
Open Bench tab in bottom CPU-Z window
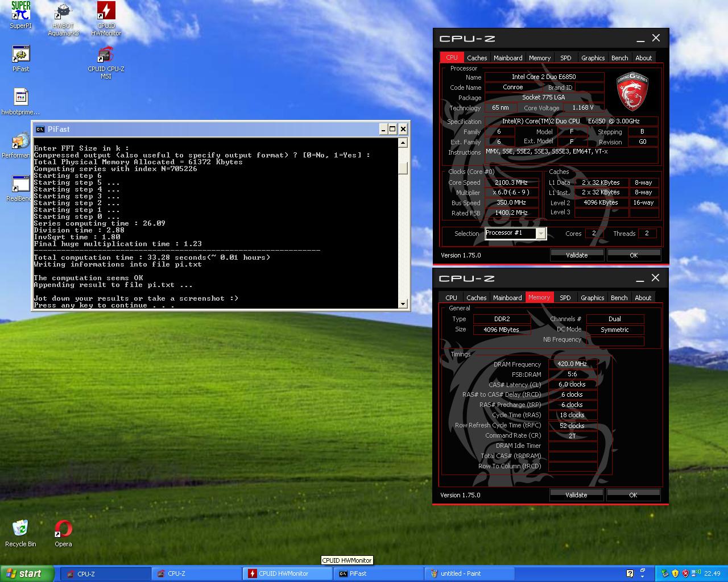pos(619,298)
